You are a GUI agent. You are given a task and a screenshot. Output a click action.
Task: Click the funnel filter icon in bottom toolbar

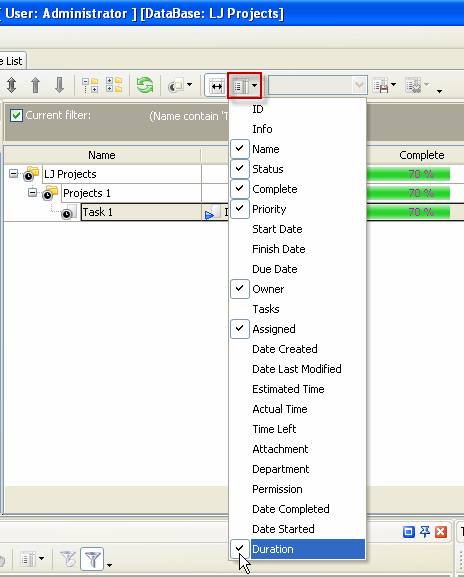click(92, 559)
